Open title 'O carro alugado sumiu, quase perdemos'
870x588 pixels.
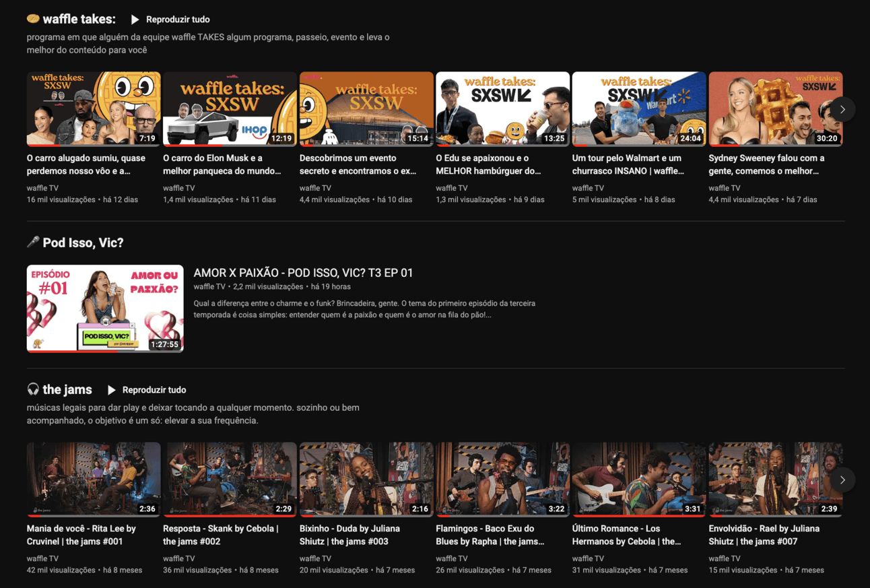pyautogui.click(x=86, y=164)
